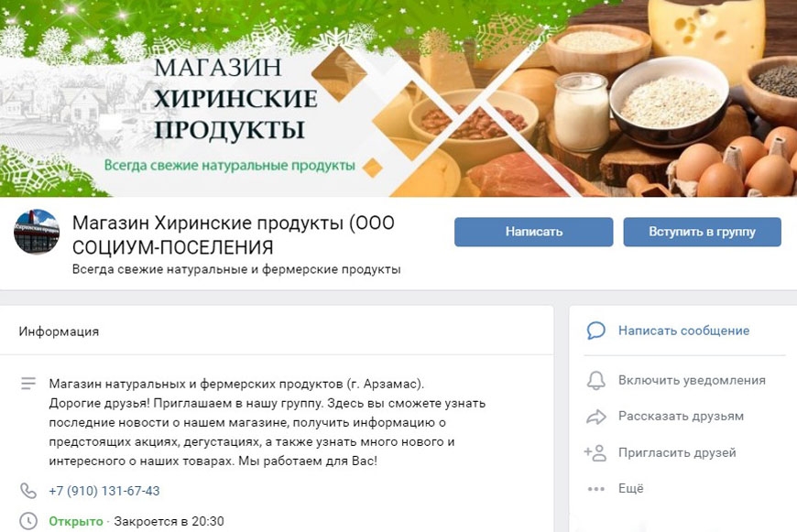This screenshot has height=532, width=797.
Task: Click the Вступить в группу button
Action: tap(702, 232)
